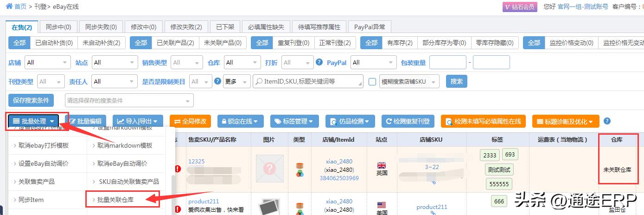Open saved search conditions dropdown

[128, 100]
